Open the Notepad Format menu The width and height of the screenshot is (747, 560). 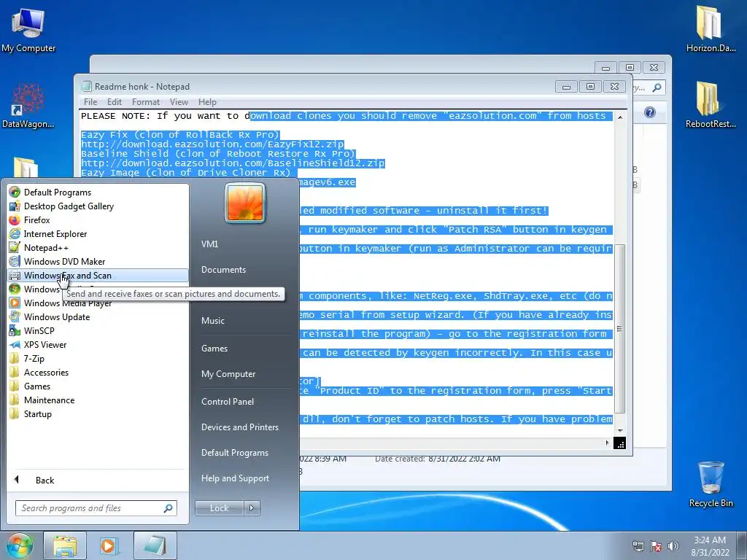(x=146, y=102)
